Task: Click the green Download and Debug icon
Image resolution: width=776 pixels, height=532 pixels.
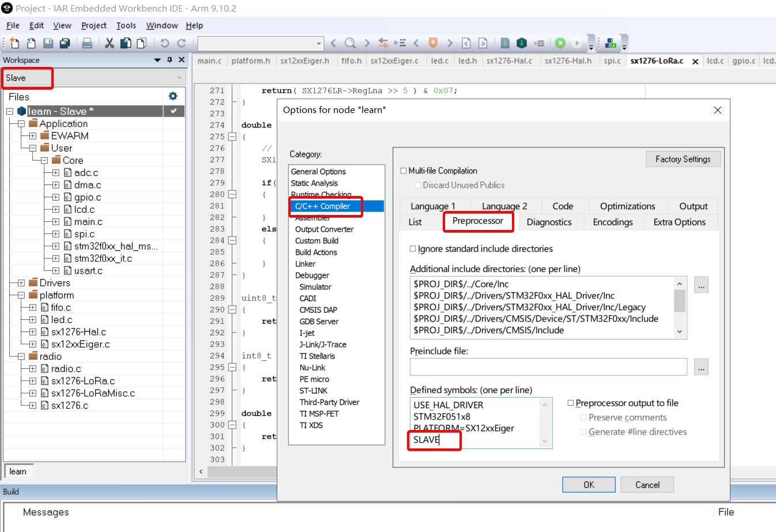Action: pos(560,43)
